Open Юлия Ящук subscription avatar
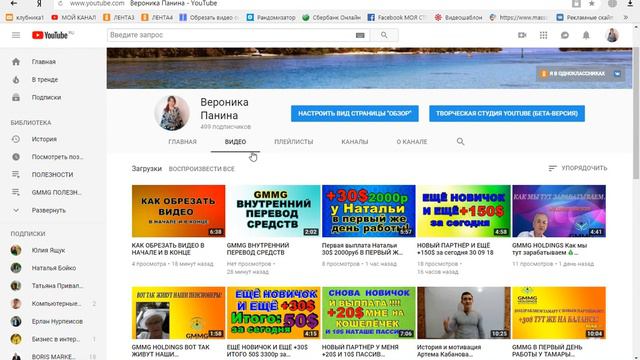This screenshot has width=640, height=360. click(x=16, y=250)
